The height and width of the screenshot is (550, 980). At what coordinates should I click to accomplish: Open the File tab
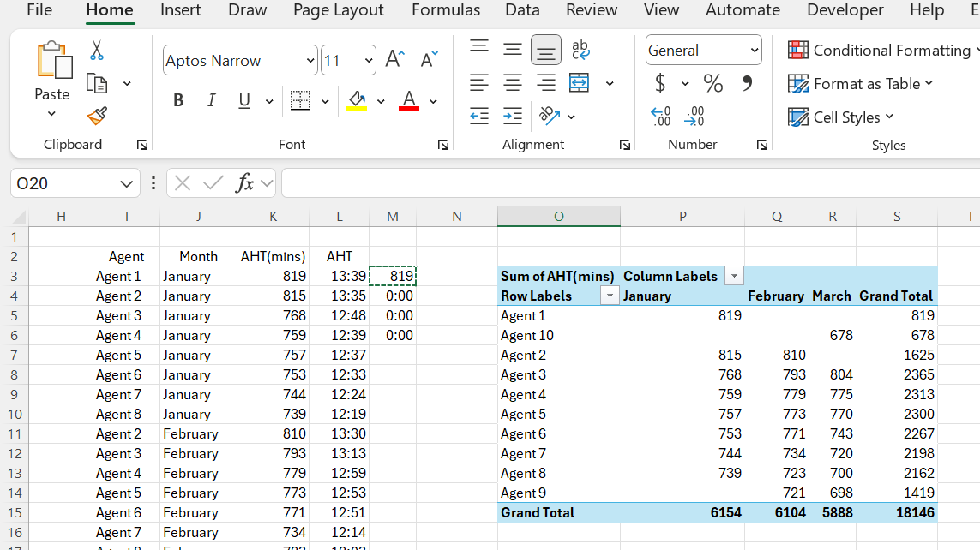click(x=39, y=10)
